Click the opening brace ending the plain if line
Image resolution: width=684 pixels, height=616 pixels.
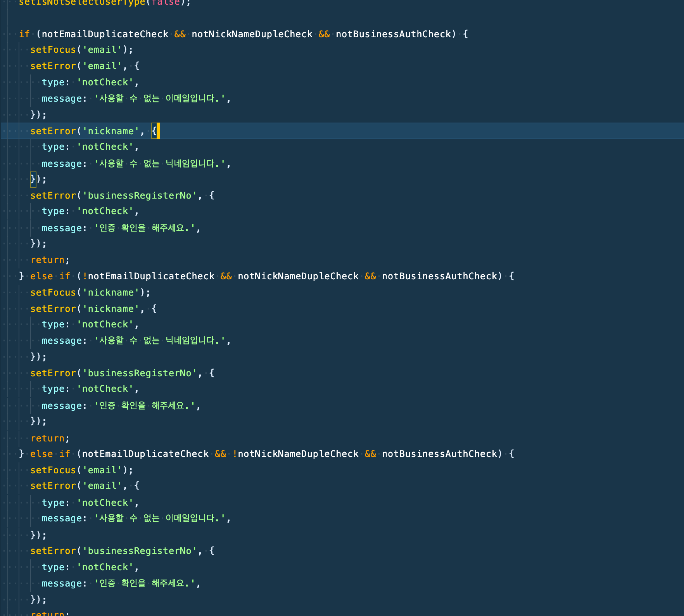[465, 34]
